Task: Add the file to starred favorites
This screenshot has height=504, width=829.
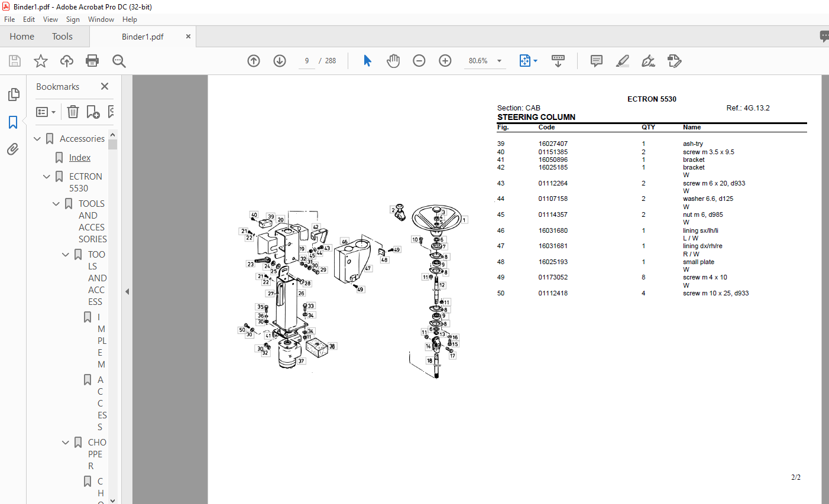Action: coord(41,61)
